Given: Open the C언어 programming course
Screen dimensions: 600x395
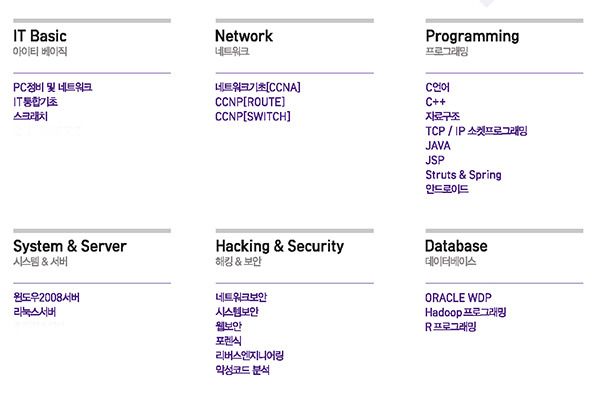Looking at the screenshot, I should pyautogui.click(x=437, y=87).
